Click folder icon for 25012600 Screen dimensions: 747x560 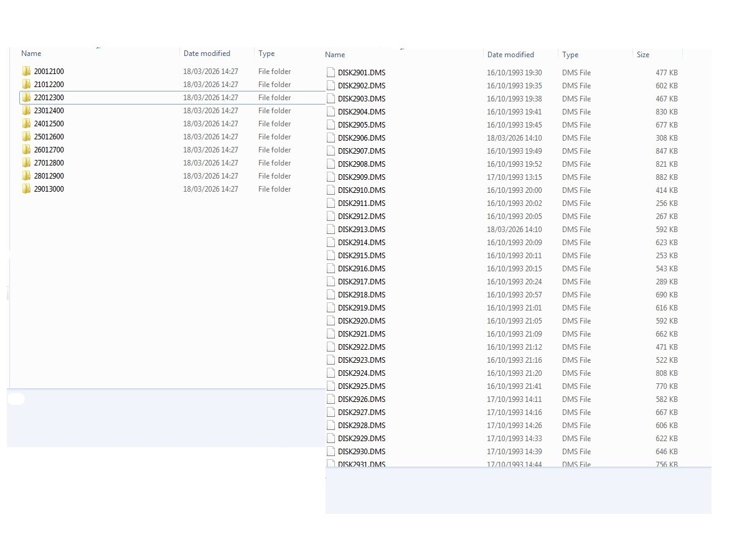pyautogui.click(x=26, y=137)
